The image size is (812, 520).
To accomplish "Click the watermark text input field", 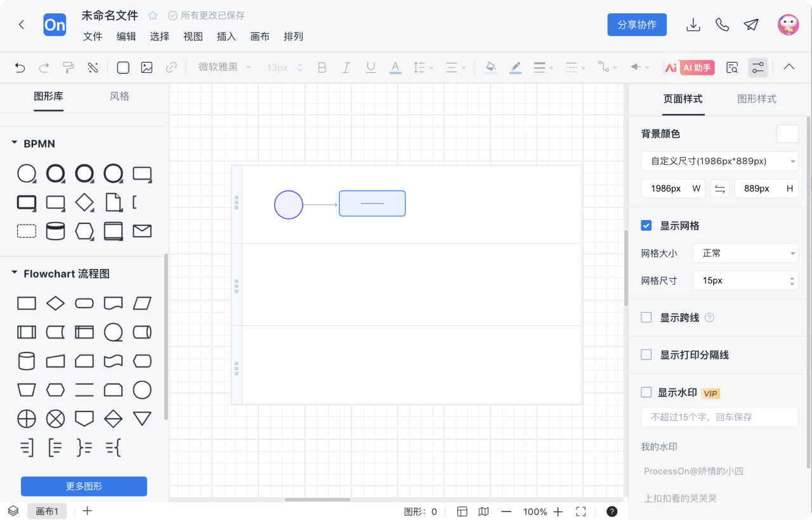I will pos(719,417).
